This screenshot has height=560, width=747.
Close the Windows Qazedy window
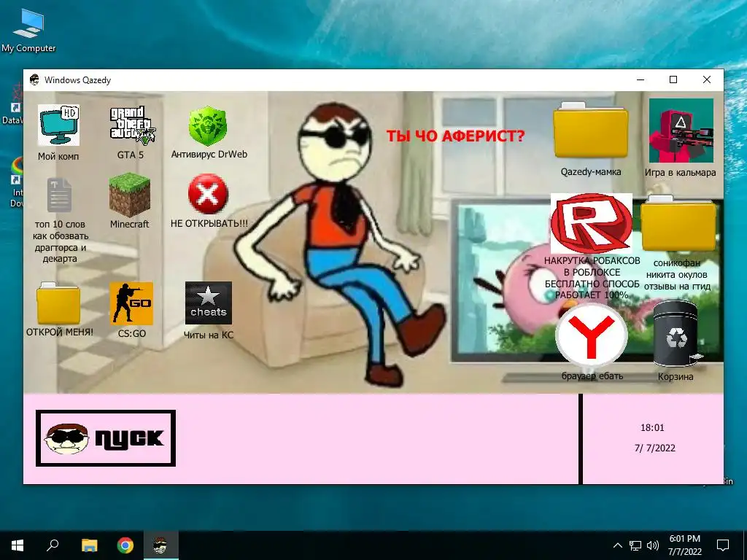707,79
